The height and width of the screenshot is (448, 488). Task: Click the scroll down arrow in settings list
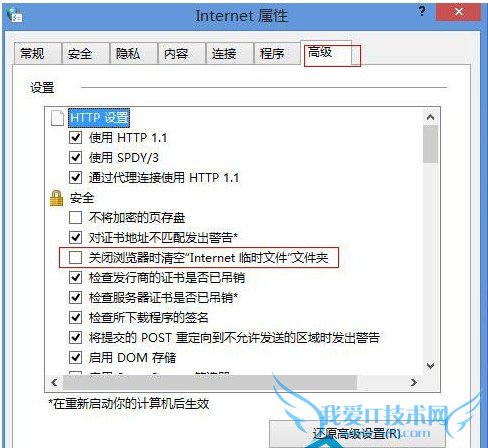pos(430,366)
